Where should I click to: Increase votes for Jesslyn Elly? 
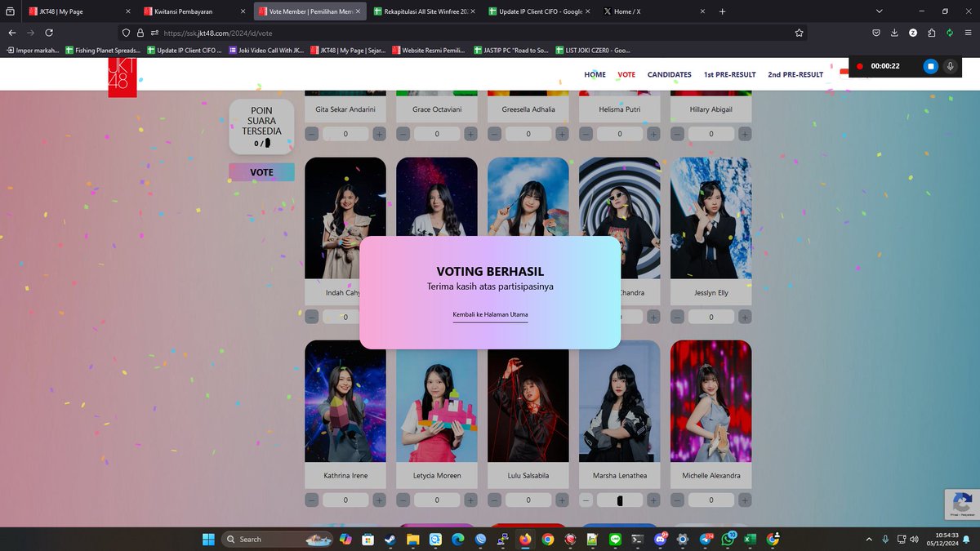pyautogui.click(x=746, y=317)
